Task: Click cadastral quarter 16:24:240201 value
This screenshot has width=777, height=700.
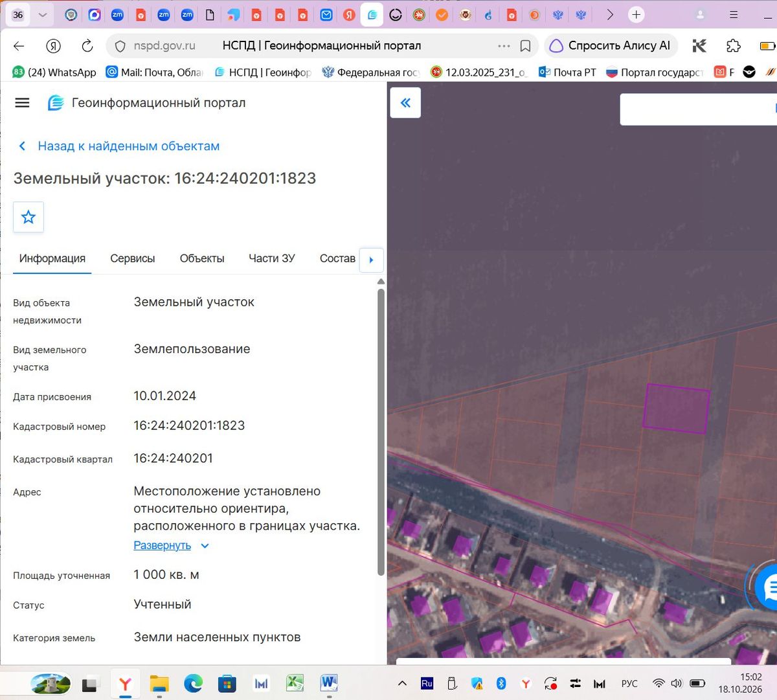Action: (x=173, y=458)
